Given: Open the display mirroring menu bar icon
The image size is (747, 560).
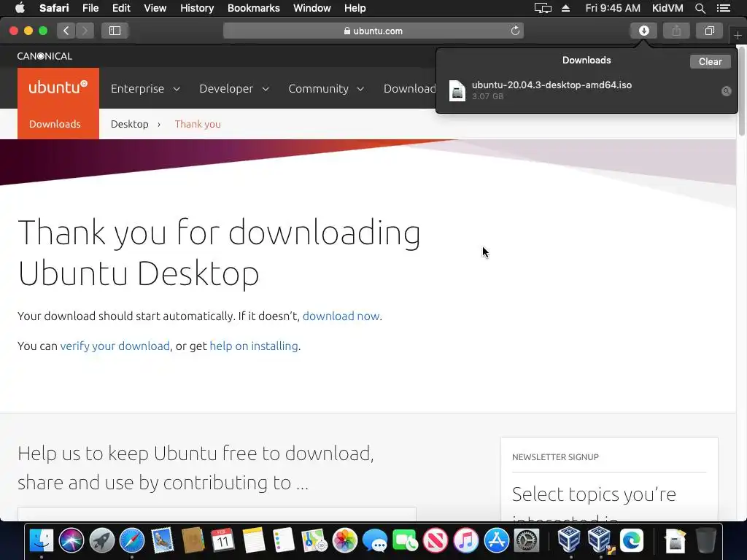Looking at the screenshot, I should (x=543, y=8).
